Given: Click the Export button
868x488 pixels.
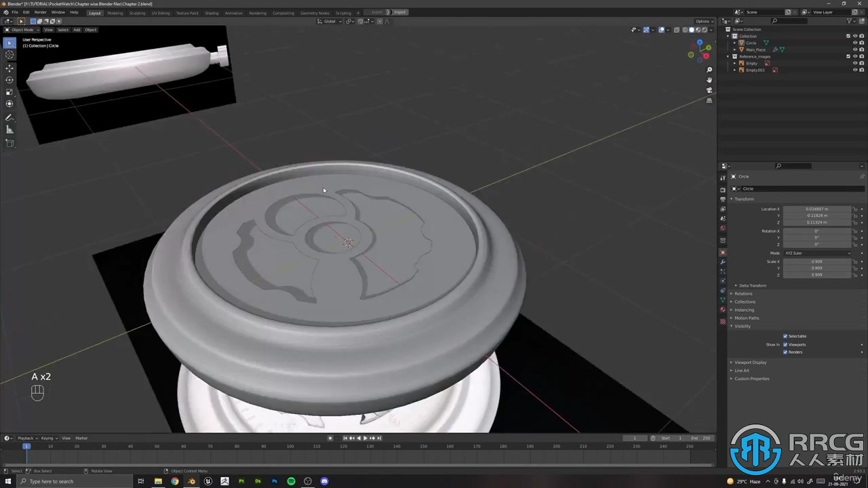Looking at the screenshot, I should click(376, 12).
